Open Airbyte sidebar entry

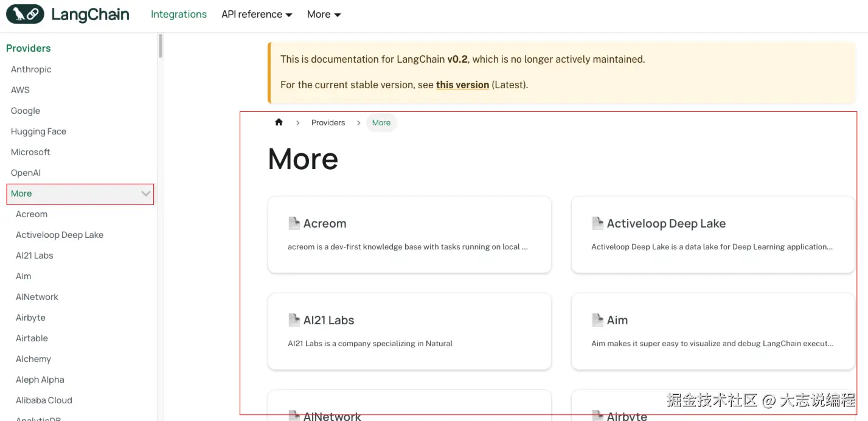pyautogui.click(x=30, y=318)
